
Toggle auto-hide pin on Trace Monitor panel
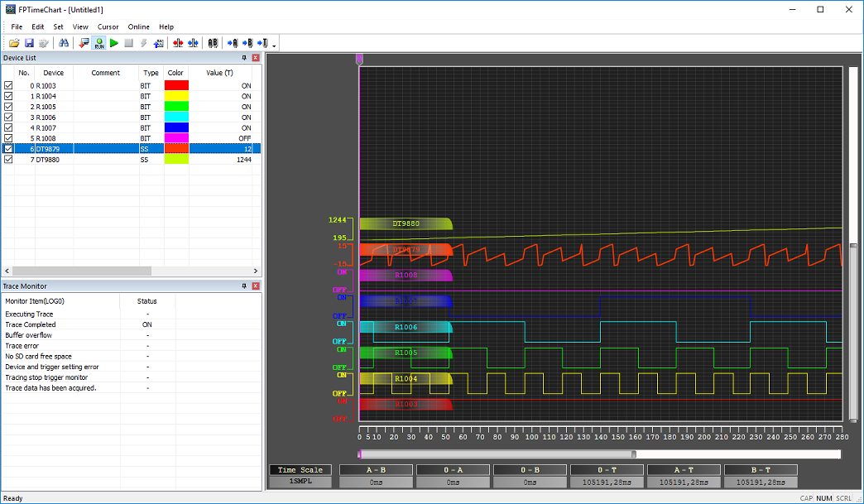(x=244, y=286)
